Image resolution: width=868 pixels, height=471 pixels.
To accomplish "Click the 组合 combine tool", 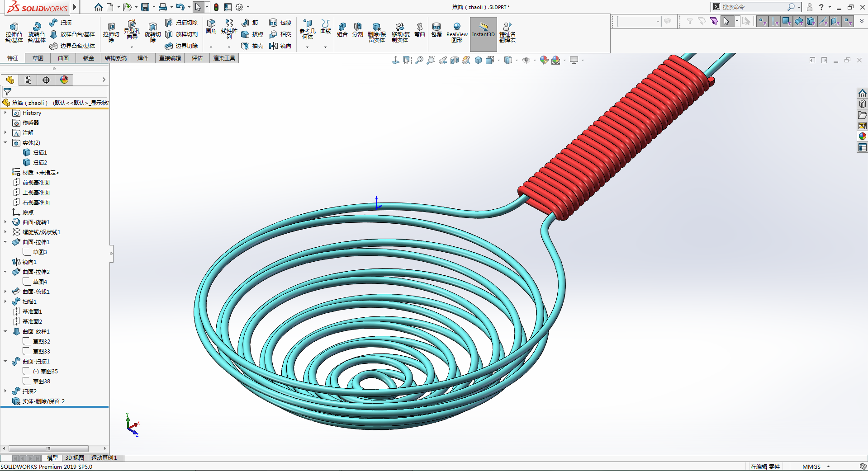I will coord(342,30).
